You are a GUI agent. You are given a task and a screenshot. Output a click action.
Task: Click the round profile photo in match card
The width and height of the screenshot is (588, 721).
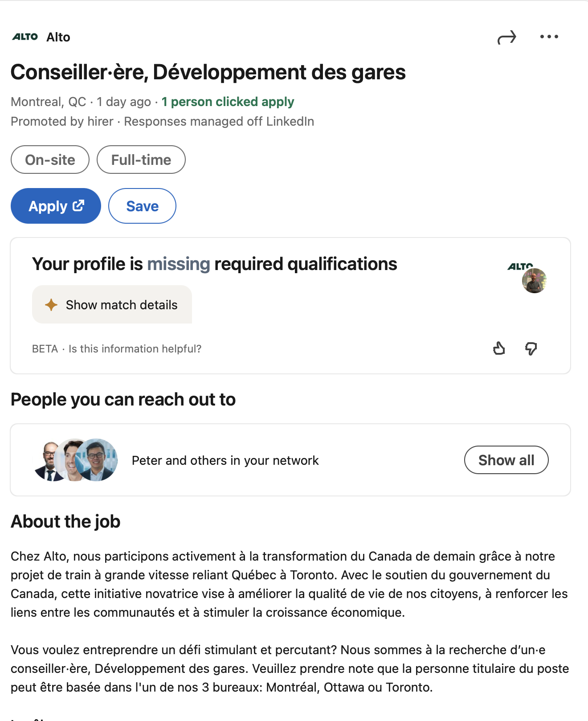535,281
